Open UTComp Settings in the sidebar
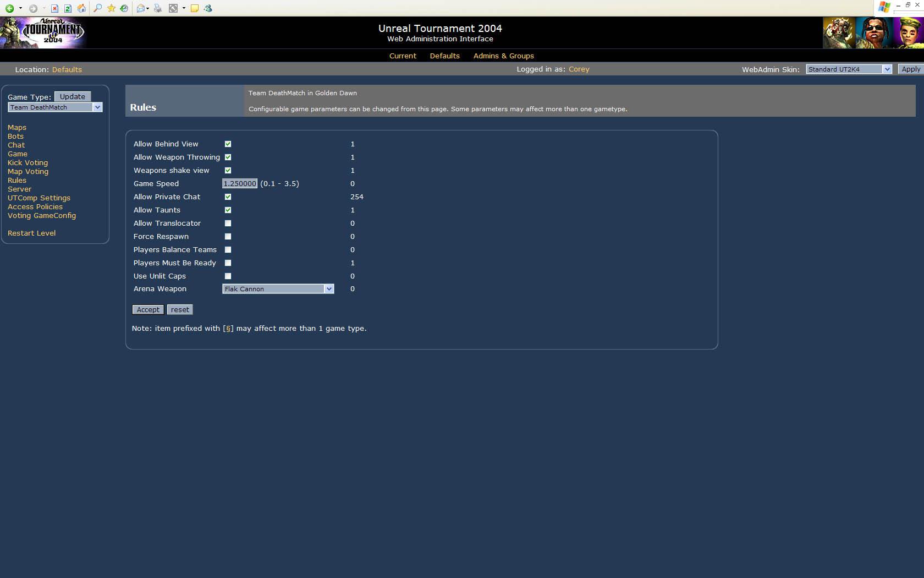This screenshot has height=578, width=924. (39, 198)
